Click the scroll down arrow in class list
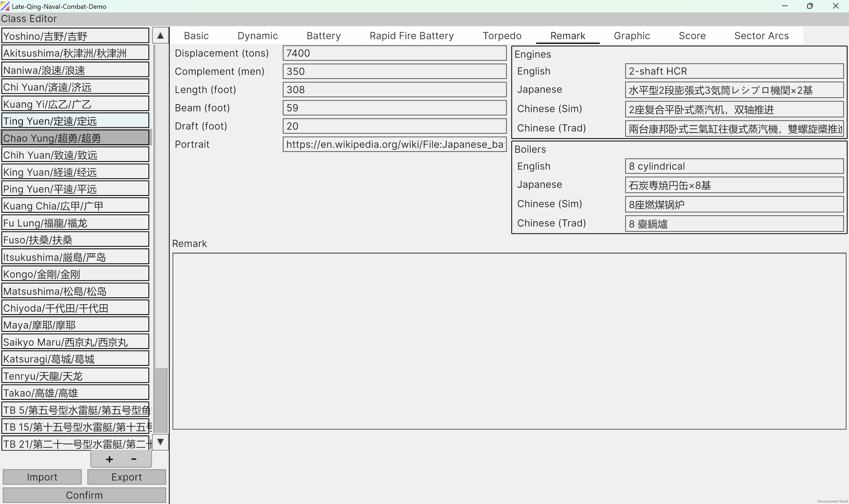849x504 pixels. tap(161, 441)
